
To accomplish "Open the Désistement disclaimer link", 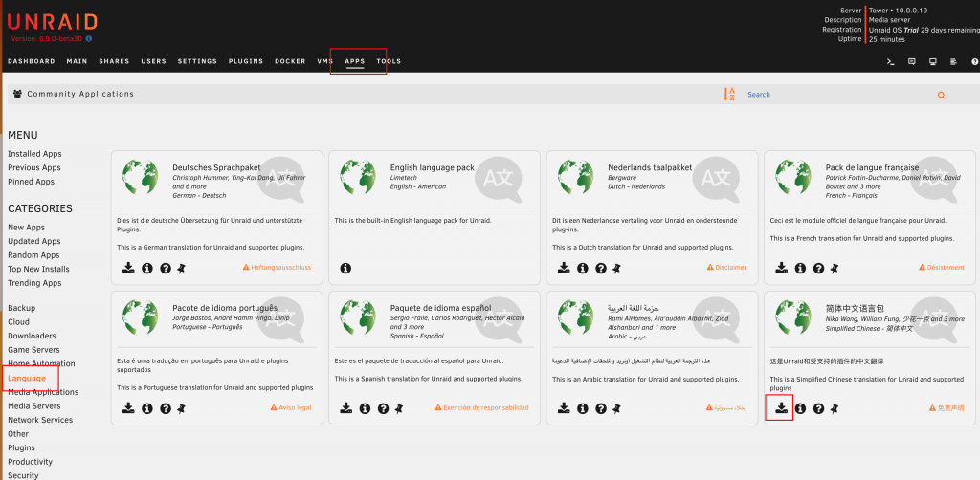I will (x=942, y=267).
